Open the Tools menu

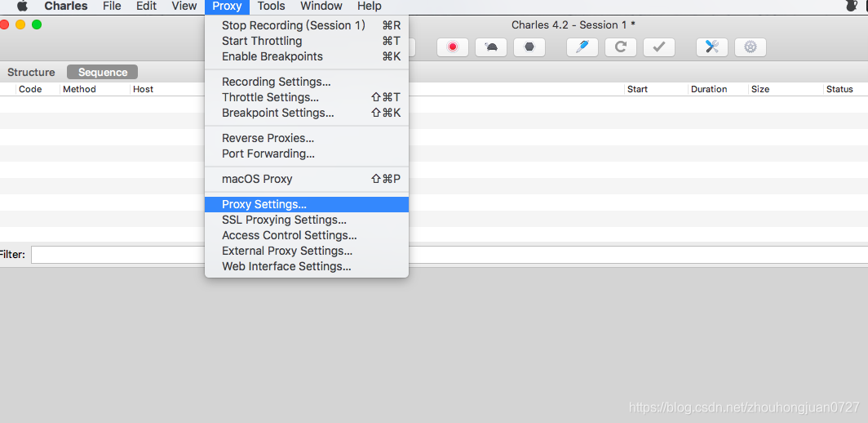coord(271,6)
